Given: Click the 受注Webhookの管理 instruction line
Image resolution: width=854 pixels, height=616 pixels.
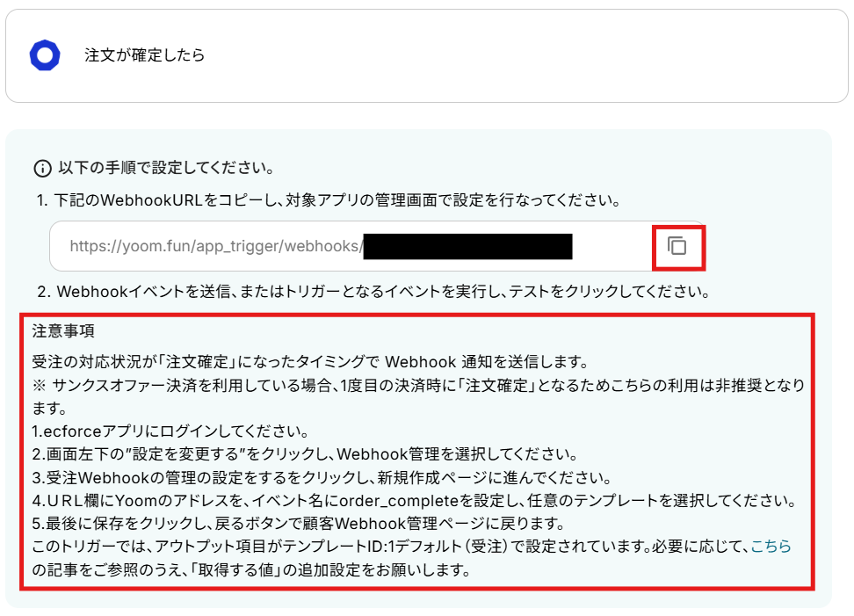Looking at the screenshot, I should click(x=322, y=478).
